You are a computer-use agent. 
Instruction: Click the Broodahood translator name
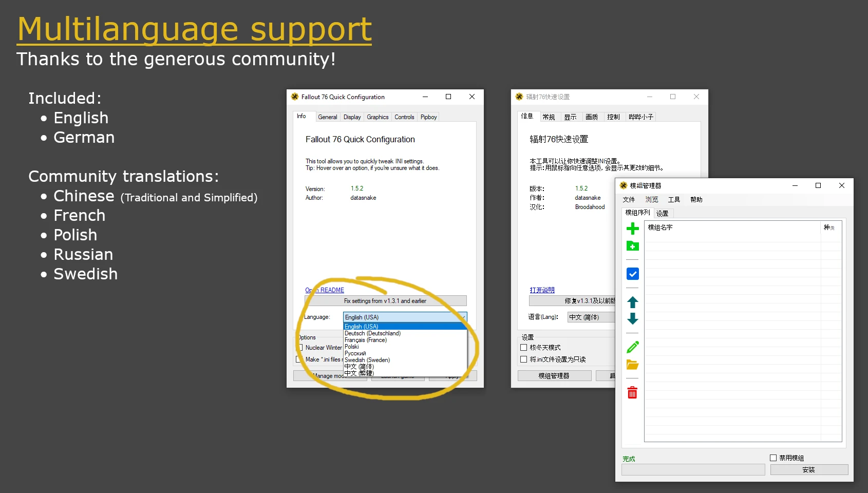(590, 207)
